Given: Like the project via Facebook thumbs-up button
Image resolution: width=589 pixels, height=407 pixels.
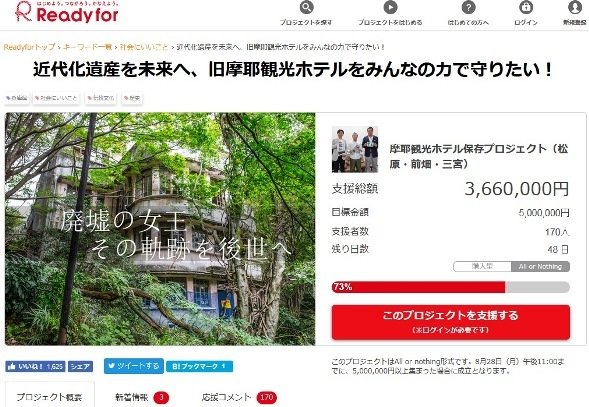Looking at the screenshot, I should pos(35,366).
